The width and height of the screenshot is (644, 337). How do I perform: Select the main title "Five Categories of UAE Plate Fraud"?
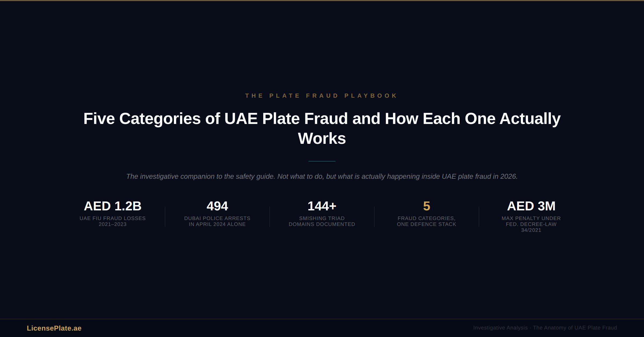pyautogui.click(x=321, y=119)
